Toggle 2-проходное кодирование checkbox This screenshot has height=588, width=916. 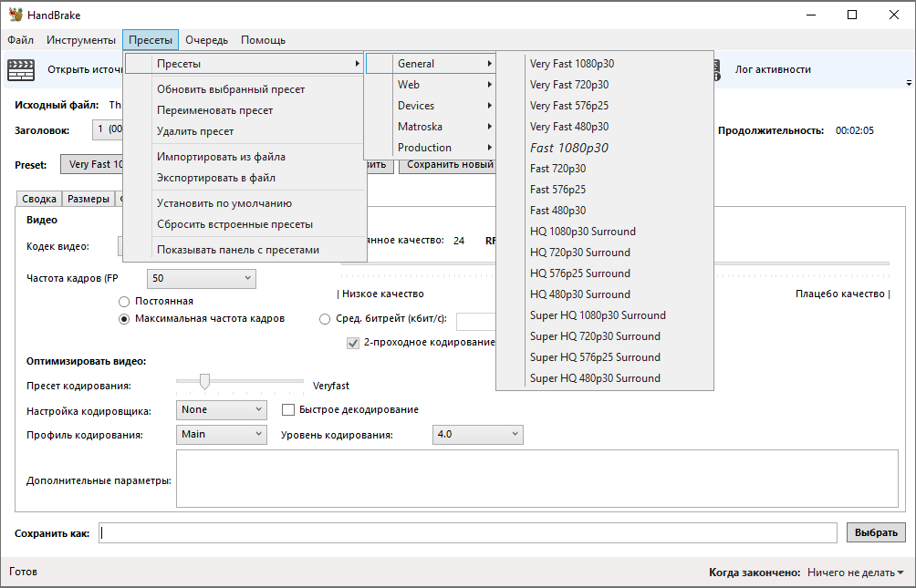353,344
